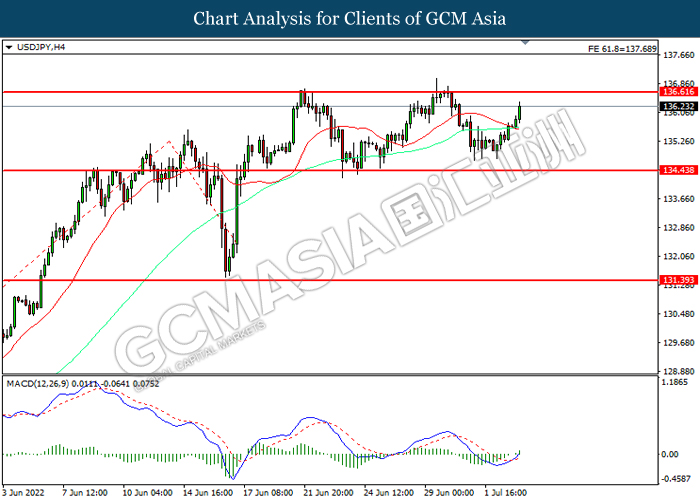Click the 17 Jun 08:00 time label
The height and width of the screenshot is (500, 700).
click(x=268, y=493)
